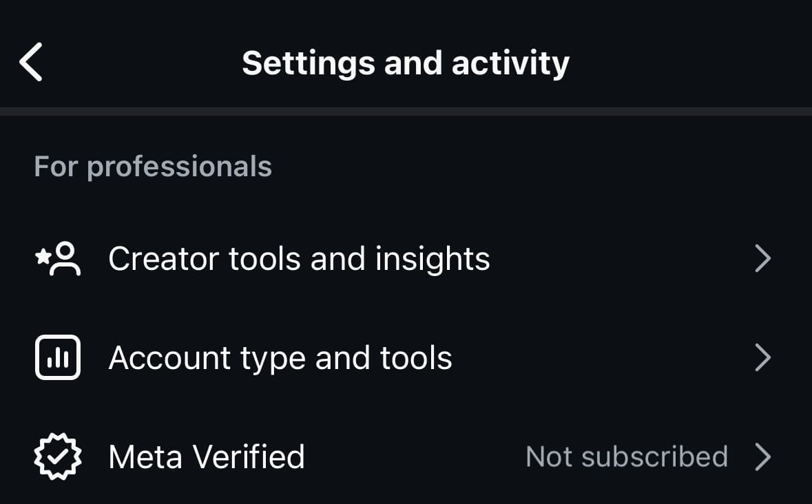The height and width of the screenshot is (504, 812).
Task: Tap the word Verified in the Meta row
Action: tap(249, 457)
